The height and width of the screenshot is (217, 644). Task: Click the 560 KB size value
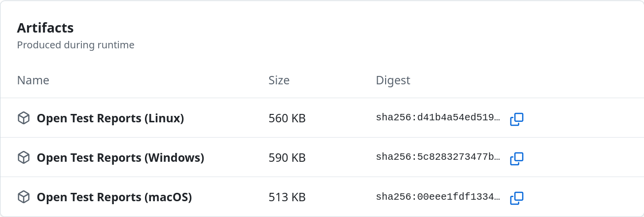[x=287, y=118]
